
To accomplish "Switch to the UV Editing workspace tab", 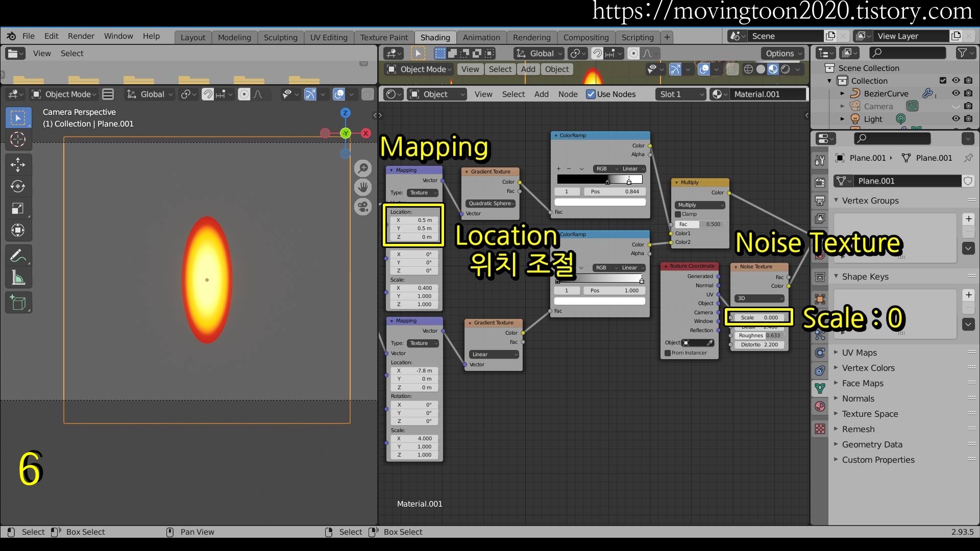I will coord(329,37).
